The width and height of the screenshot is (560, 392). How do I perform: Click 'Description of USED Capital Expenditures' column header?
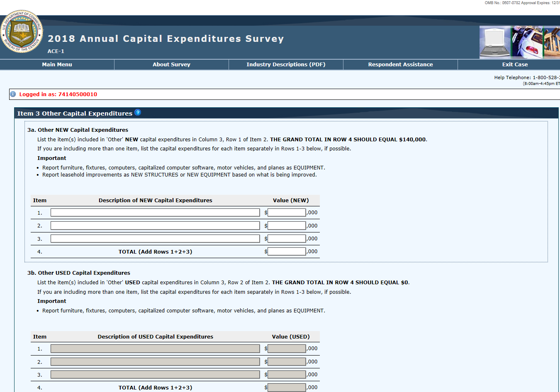[x=155, y=337]
